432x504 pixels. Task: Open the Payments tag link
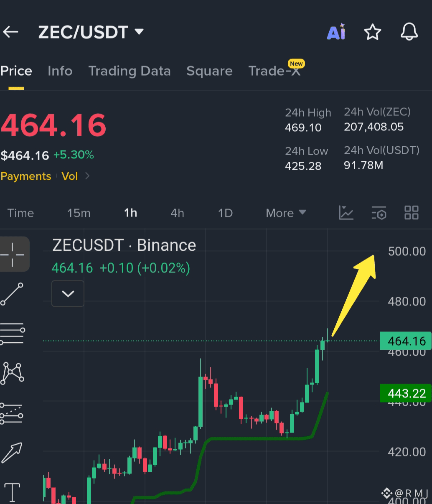[26, 176]
